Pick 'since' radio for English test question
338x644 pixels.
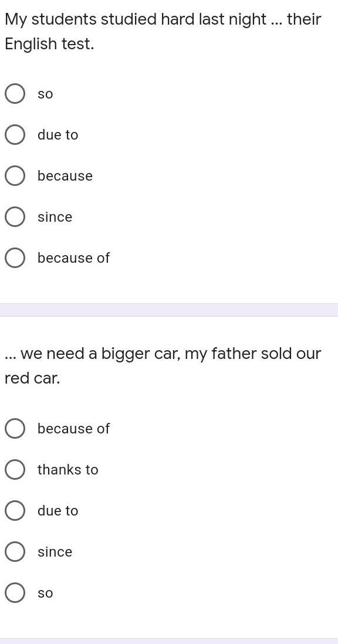click(15, 217)
